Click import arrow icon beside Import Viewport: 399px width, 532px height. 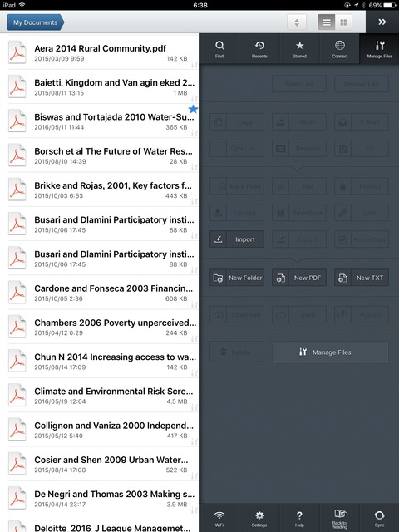(218, 239)
